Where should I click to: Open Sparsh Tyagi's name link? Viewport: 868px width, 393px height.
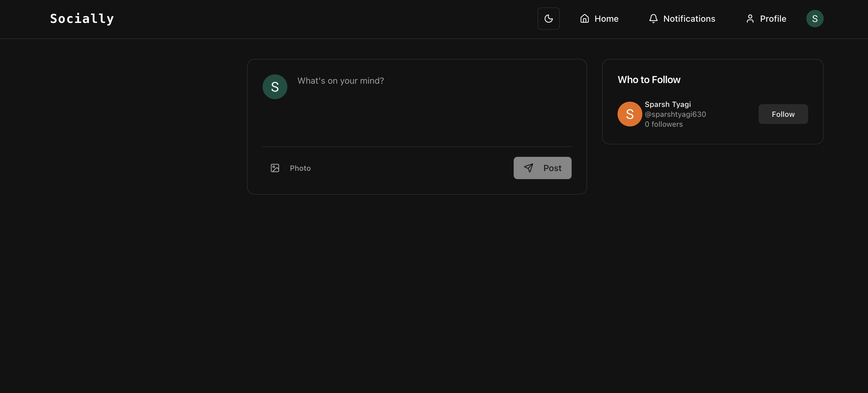tap(667, 104)
